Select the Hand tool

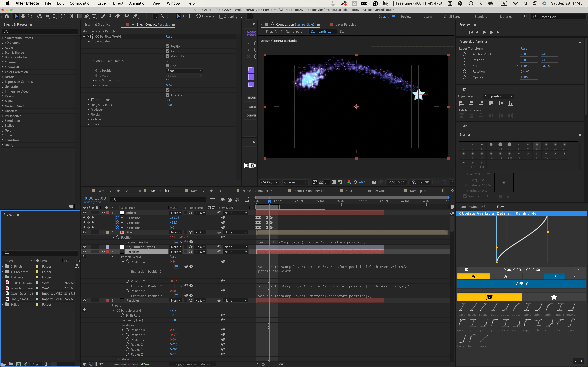tap(23, 16)
